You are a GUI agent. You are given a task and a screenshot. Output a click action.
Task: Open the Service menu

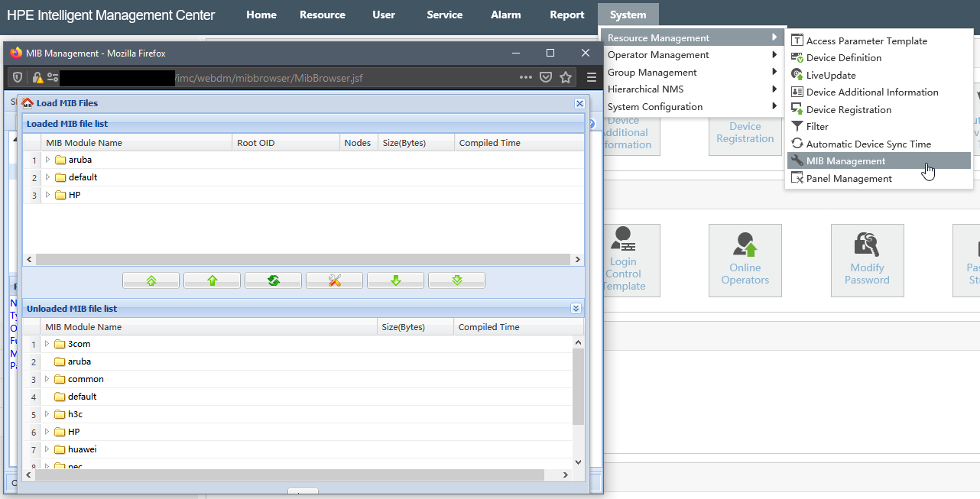(x=445, y=15)
